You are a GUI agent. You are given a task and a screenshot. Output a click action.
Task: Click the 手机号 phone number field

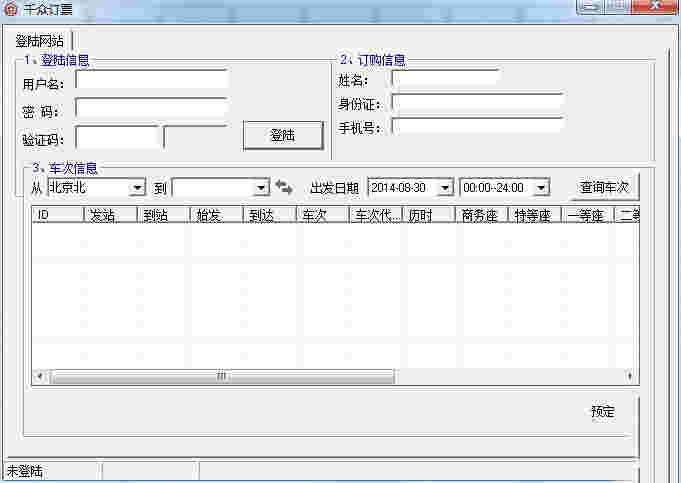point(477,127)
